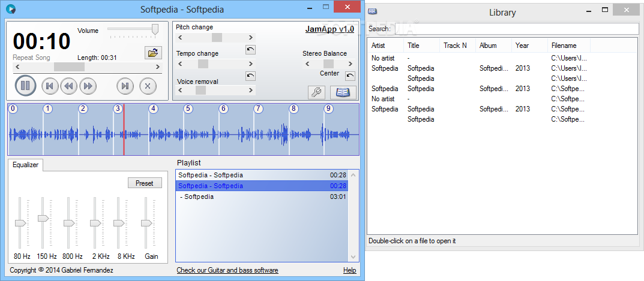Viewport: 644px width, 281px height.
Task: Click right arrow of Pitch change
Action: (250, 37)
